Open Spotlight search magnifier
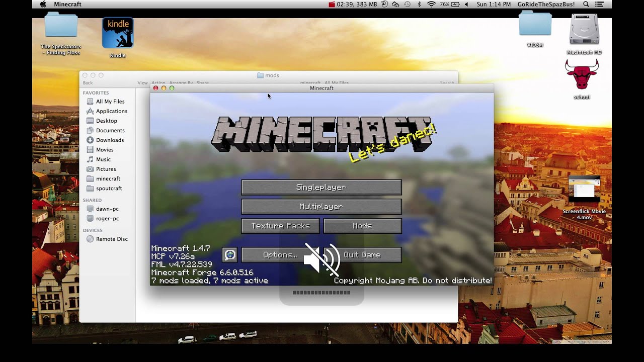 click(586, 4)
